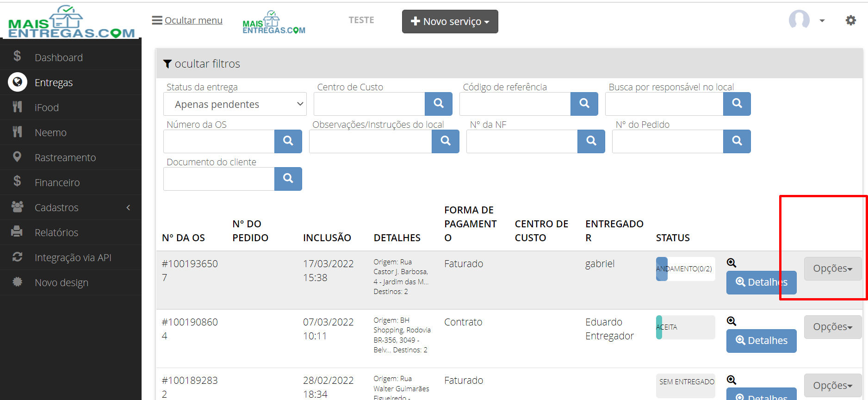
Task: Click the SEM ENTREGADO status label
Action: point(687,382)
